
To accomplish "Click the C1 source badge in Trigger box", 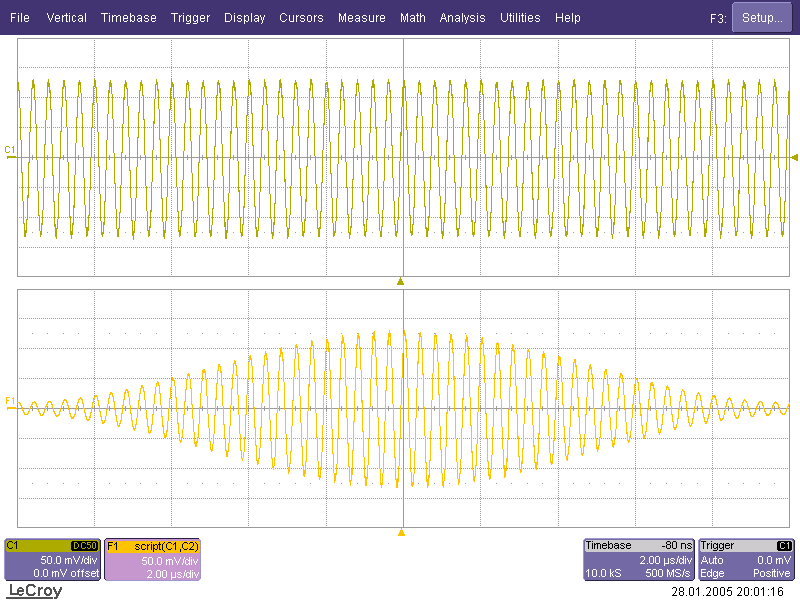I will tap(785, 546).
